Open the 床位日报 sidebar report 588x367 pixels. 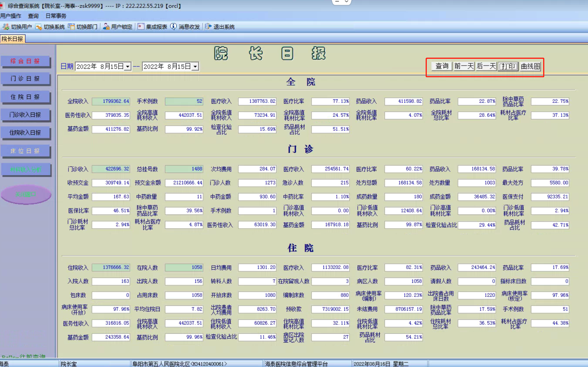(x=25, y=151)
